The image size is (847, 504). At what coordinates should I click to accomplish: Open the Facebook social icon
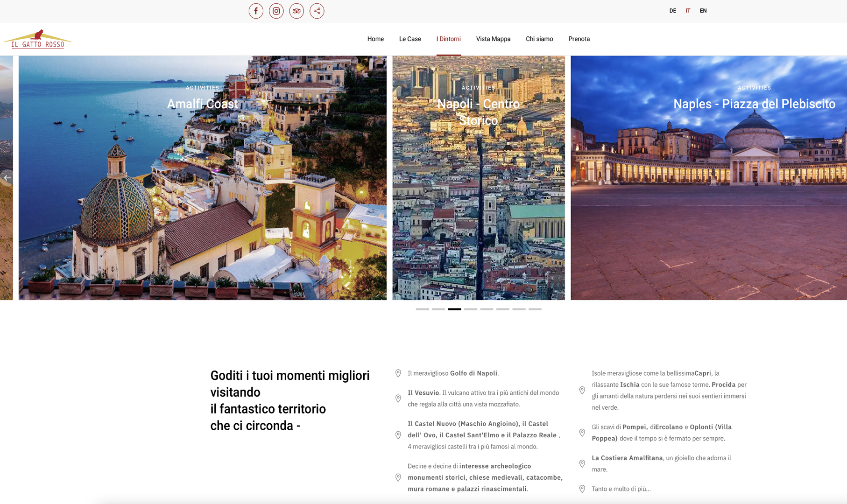click(256, 11)
